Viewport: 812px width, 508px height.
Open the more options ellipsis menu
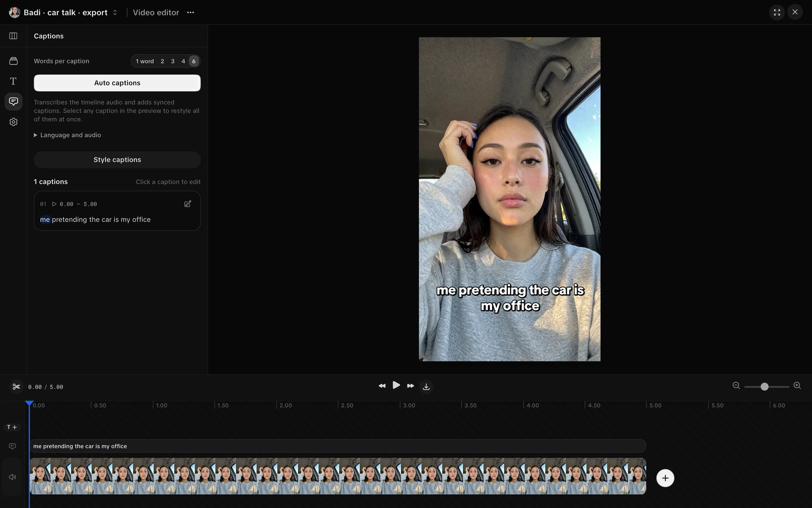point(190,13)
